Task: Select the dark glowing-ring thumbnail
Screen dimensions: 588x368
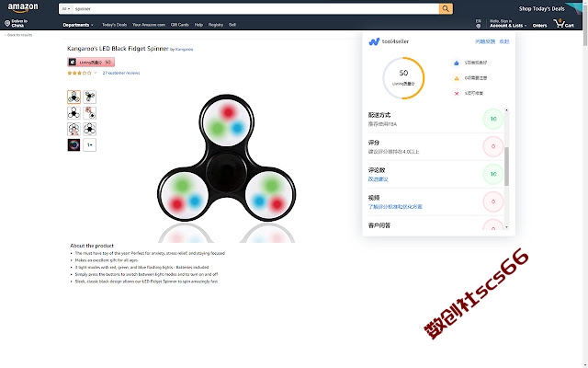Action: (73, 144)
